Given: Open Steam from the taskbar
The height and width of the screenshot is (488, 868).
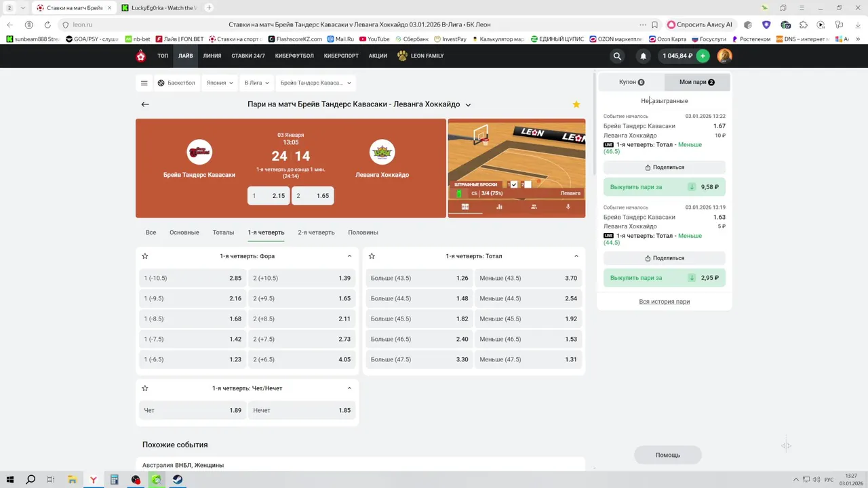Looking at the screenshot, I should coord(177,479).
